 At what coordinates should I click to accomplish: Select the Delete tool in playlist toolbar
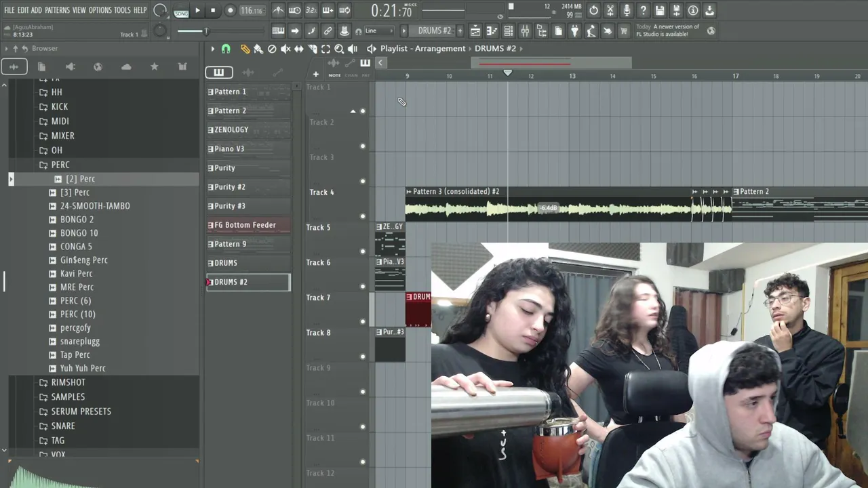click(272, 49)
